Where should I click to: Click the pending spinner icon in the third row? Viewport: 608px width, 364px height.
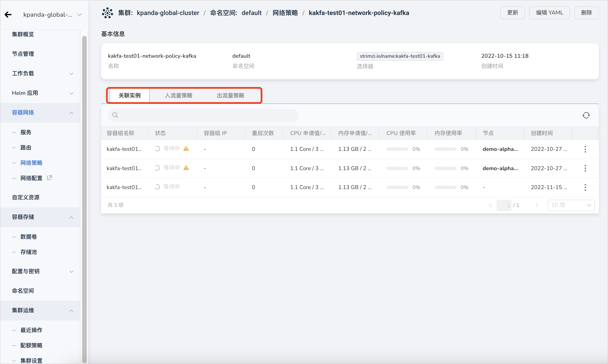coord(158,187)
